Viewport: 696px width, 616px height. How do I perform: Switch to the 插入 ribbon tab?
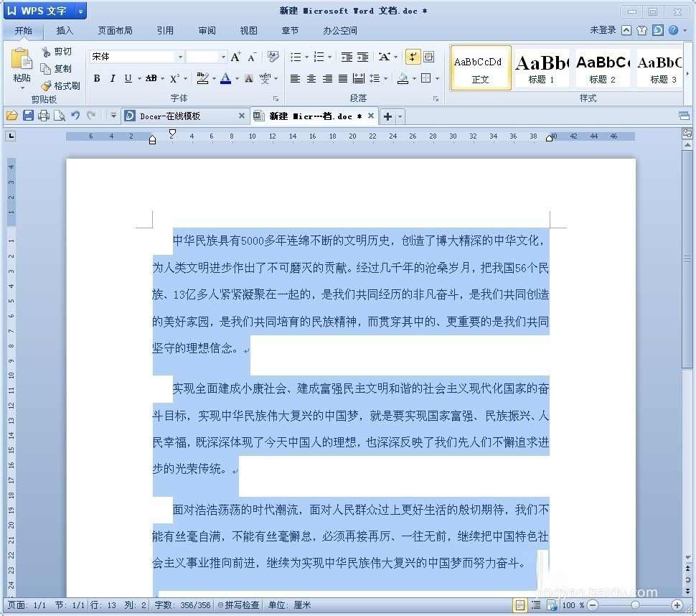65,30
